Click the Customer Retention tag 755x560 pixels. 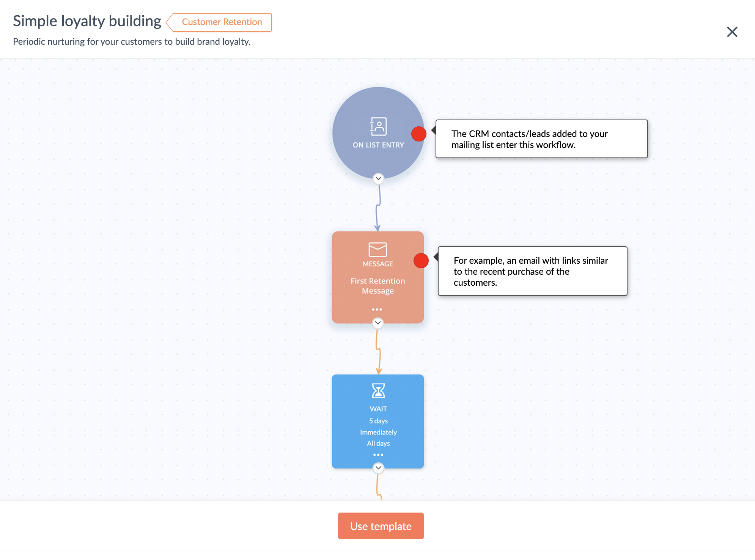[x=222, y=22]
